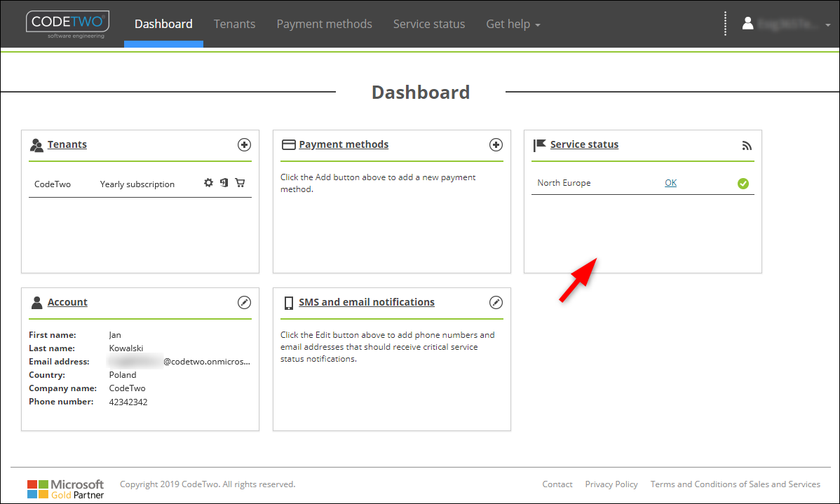Edit SMS and email notifications settings

(x=496, y=302)
